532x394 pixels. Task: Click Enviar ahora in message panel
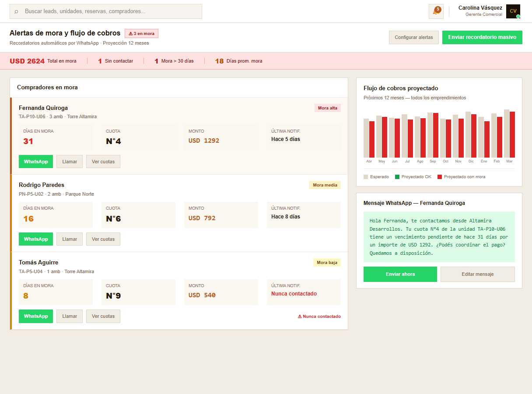(400, 274)
